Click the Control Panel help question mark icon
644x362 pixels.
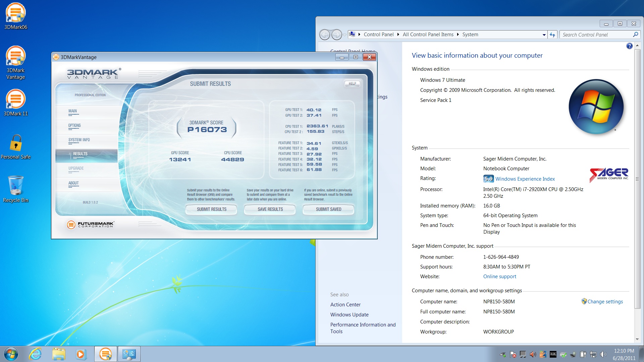(629, 46)
